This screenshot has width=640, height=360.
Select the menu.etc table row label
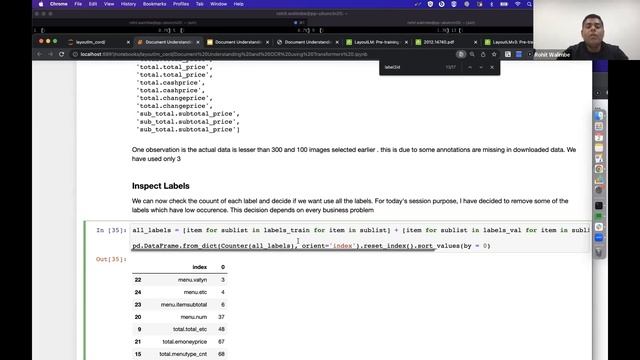tap(195, 292)
